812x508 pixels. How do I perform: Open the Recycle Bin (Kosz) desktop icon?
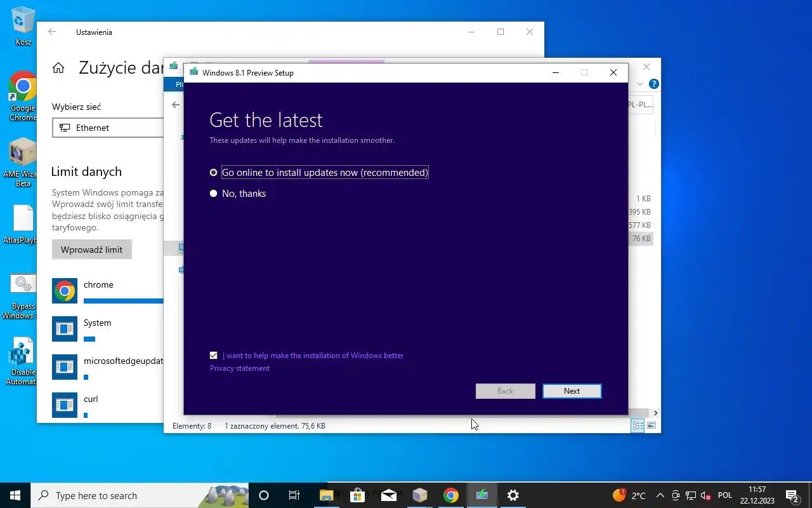pyautogui.click(x=23, y=27)
